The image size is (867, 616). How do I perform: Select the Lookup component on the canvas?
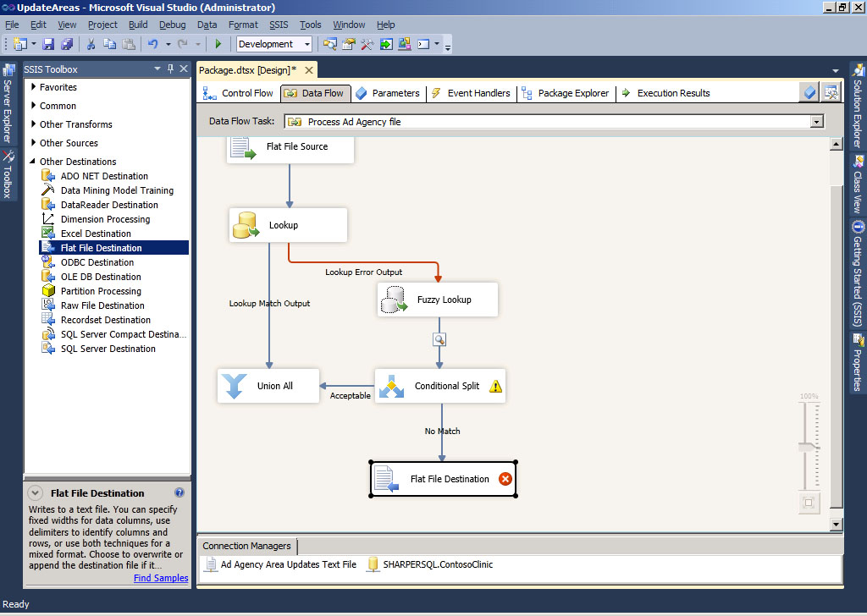point(288,225)
